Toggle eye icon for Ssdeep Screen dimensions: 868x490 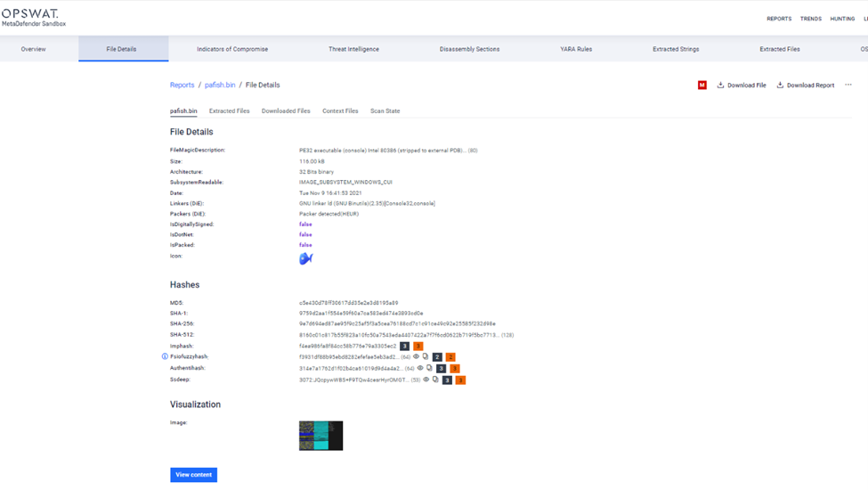point(426,380)
